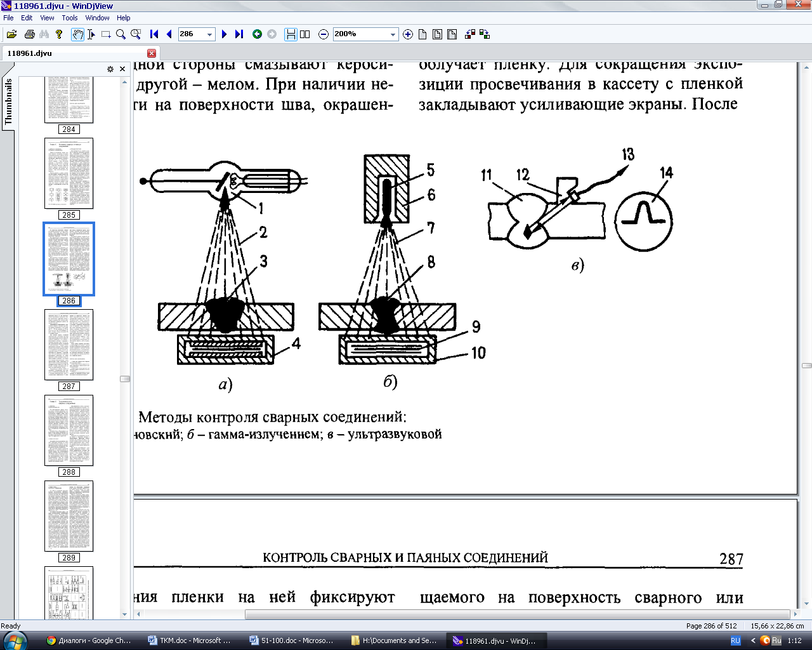
Task: Select page 289 thumbnail
Action: (69, 516)
